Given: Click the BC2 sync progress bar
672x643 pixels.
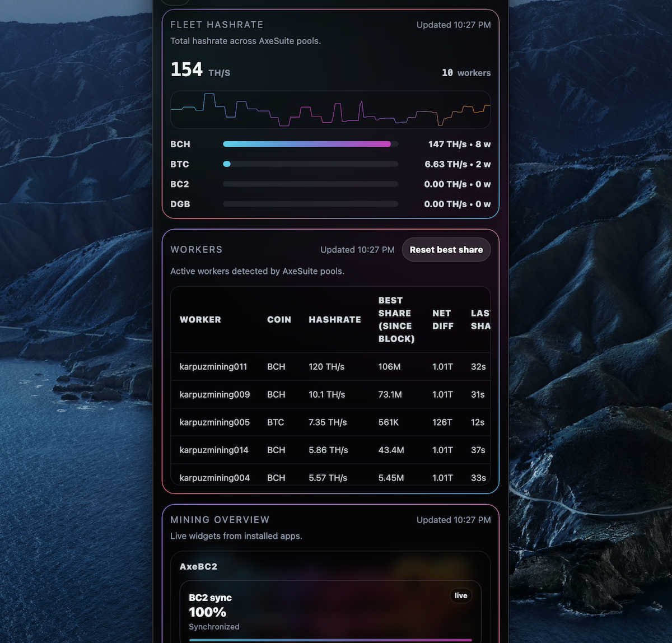Looking at the screenshot, I should (x=330, y=640).
